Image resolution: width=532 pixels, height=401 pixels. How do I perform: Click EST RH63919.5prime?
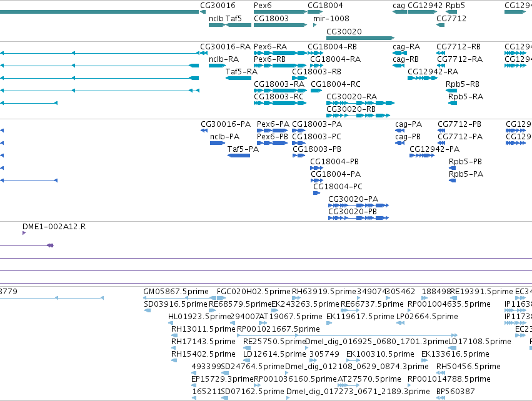tap(324, 292)
